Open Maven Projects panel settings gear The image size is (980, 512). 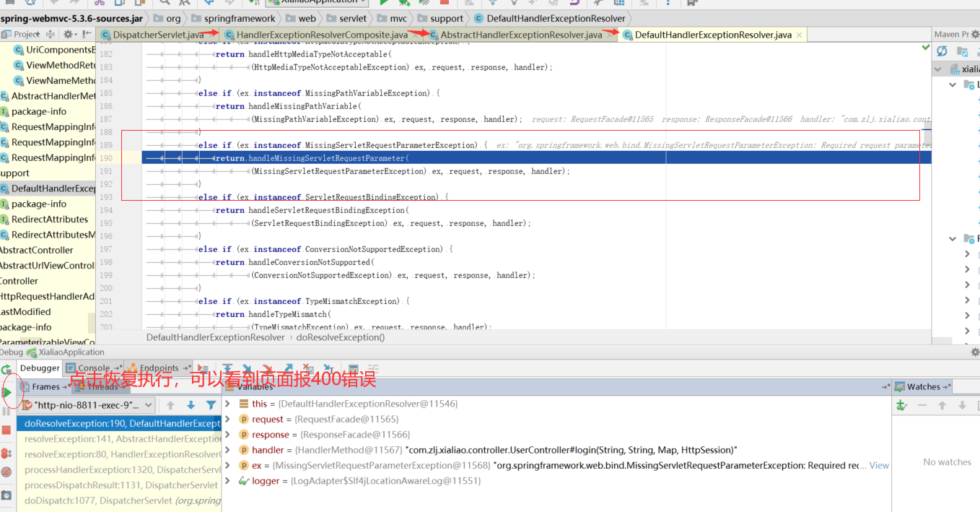click(974, 34)
